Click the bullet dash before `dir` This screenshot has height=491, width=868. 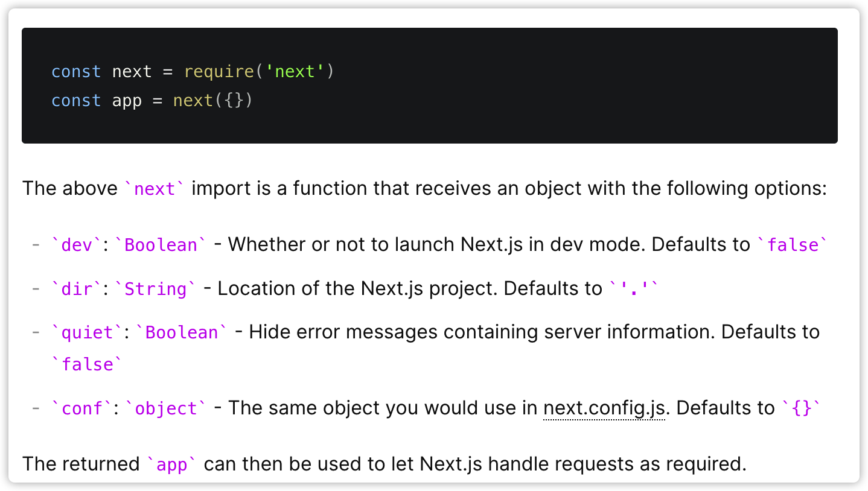click(x=36, y=289)
